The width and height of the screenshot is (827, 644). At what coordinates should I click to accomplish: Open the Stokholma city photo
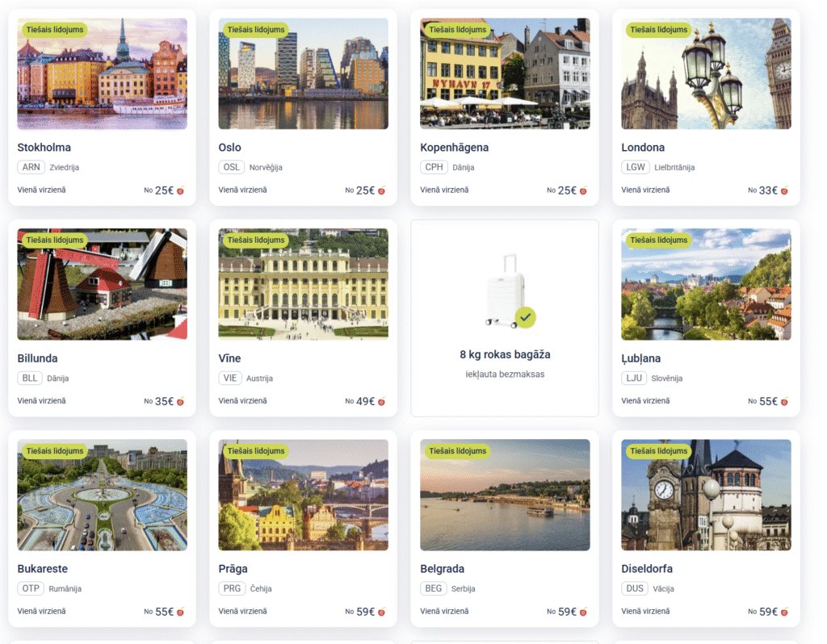[x=103, y=73]
